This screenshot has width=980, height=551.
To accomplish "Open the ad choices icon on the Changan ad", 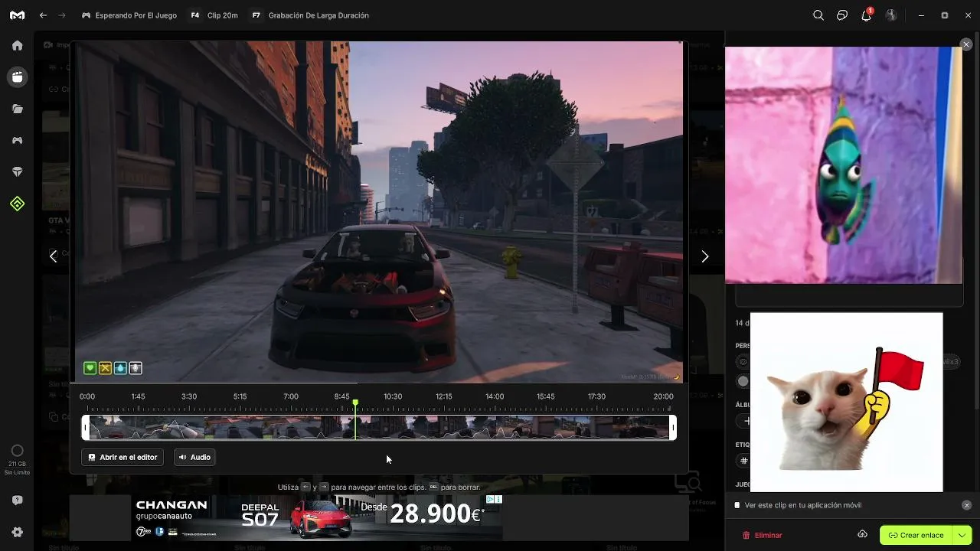I will 490,500.
